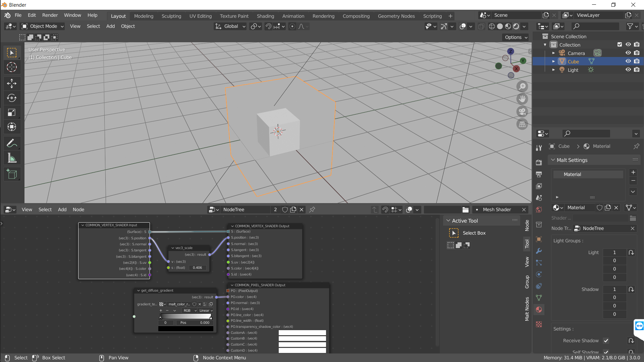Viewport: 644px width, 362px height.
Task: Open the Object Mode dropdown
Action: (x=42, y=26)
